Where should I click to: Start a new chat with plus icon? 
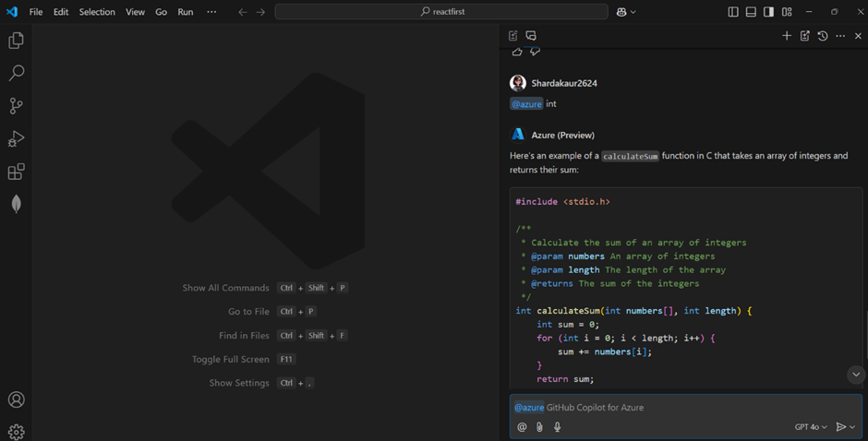(787, 36)
